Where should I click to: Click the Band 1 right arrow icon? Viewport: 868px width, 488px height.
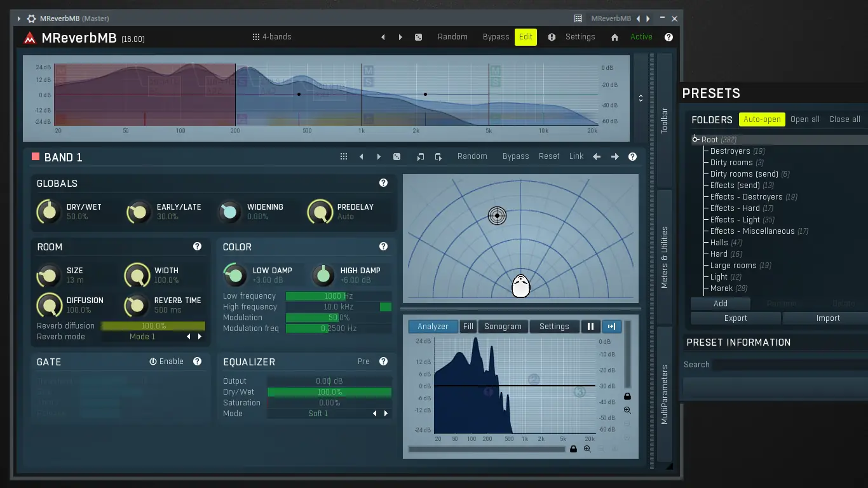coord(614,156)
